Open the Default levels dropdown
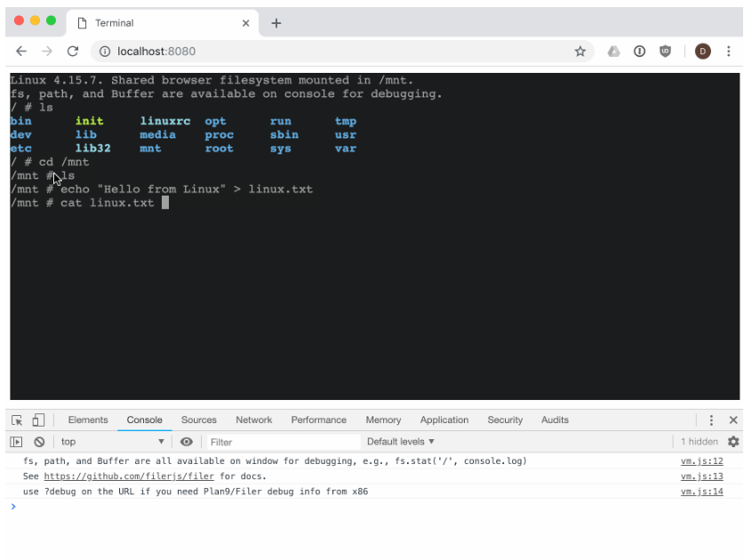This screenshot has height=560, width=752. 401,442
